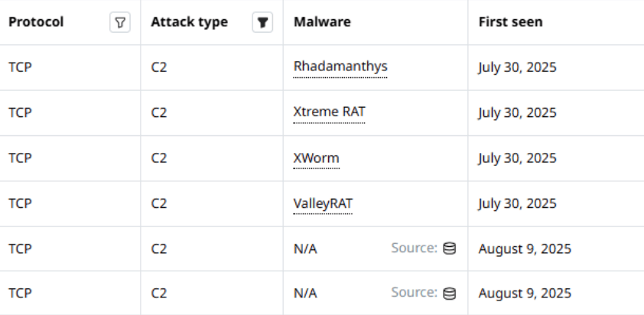Sort by the First seen column header

[510, 22]
